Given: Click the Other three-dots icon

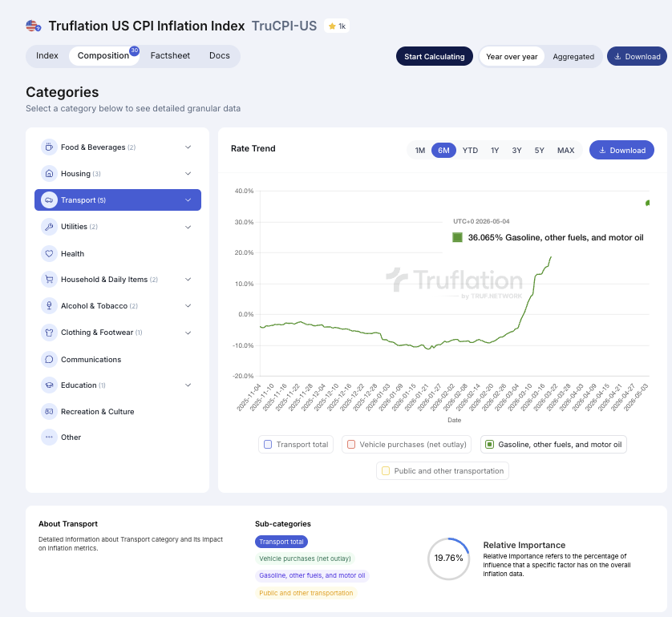Looking at the screenshot, I should [x=49, y=438].
